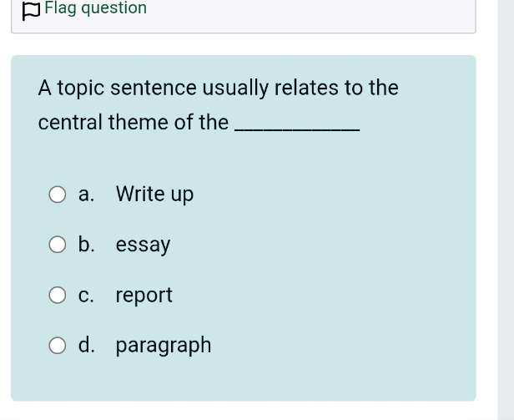Click the blank underline in the question
The width and height of the screenshot is (514, 420).
coord(297,130)
